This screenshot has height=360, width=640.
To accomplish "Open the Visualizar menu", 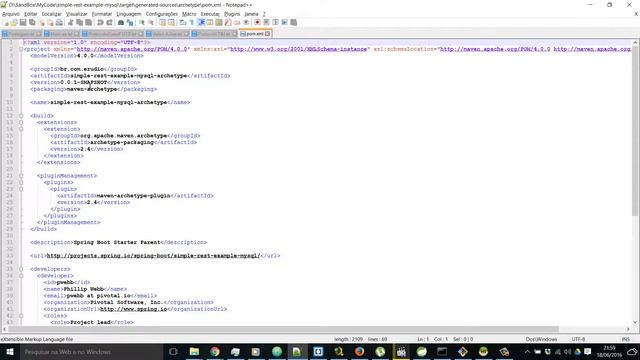I will (x=77, y=14).
